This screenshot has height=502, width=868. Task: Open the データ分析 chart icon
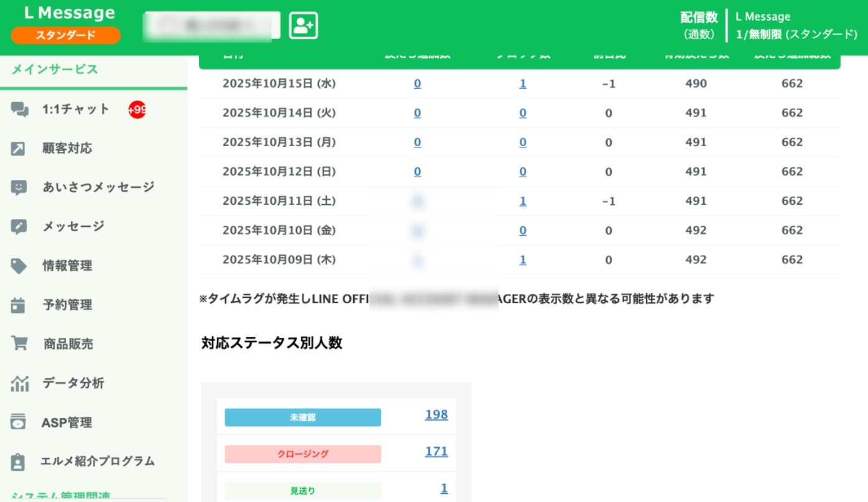[19, 384]
